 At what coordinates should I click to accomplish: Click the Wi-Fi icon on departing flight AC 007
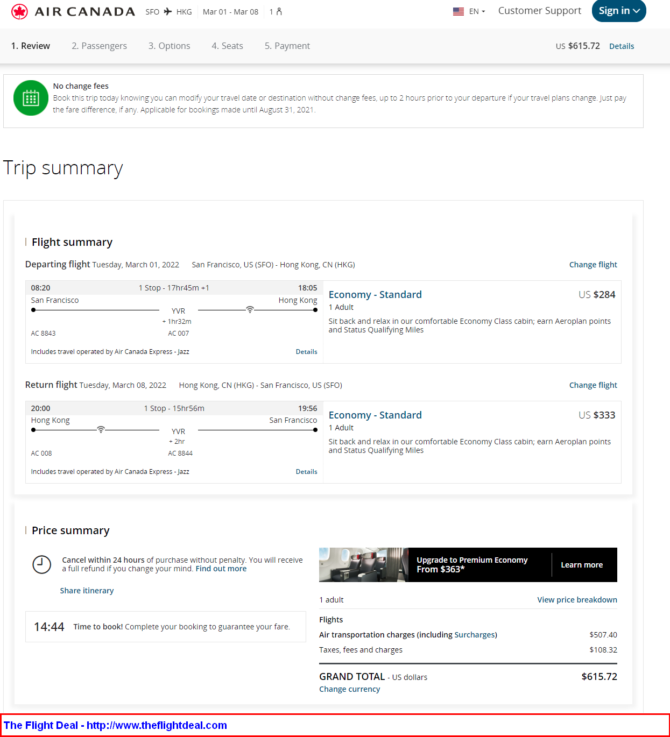coord(250,310)
